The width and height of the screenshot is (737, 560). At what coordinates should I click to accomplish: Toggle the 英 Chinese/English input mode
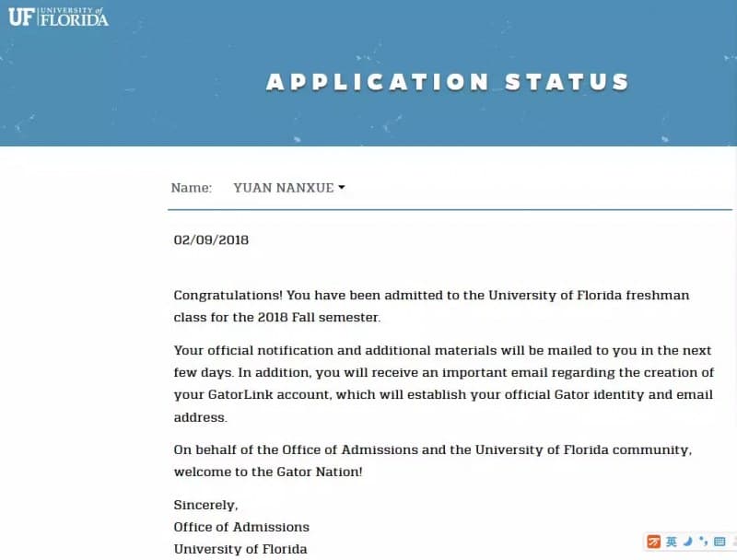(672, 542)
